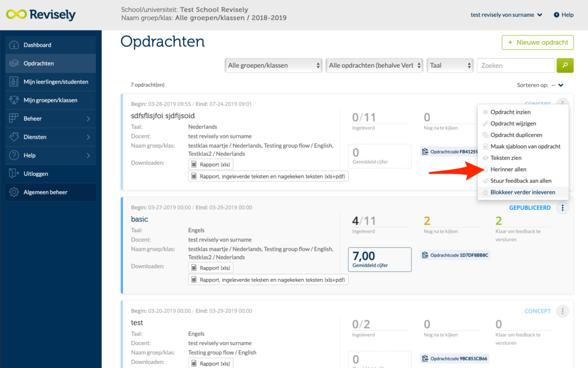Click the Beheer grid icon

(14, 118)
